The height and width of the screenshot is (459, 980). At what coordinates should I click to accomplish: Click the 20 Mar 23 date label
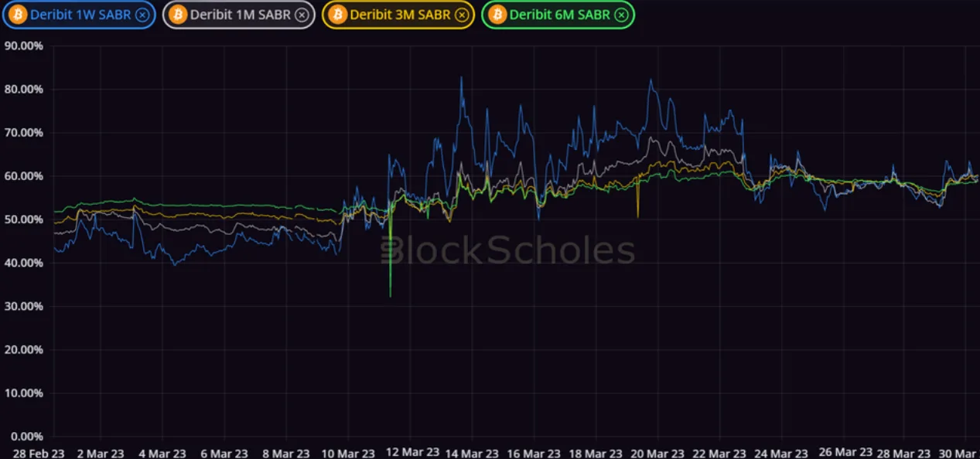tap(657, 453)
